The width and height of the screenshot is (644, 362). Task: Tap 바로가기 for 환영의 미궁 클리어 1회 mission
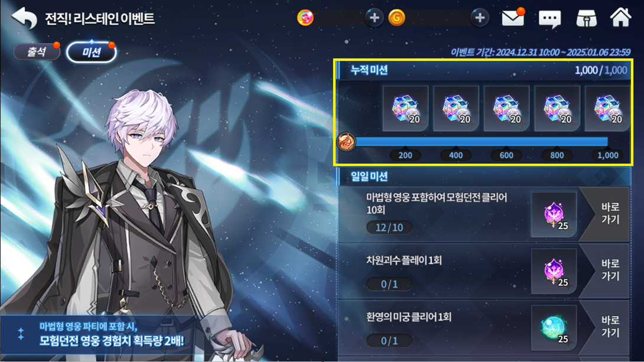pyautogui.click(x=607, y=327)
